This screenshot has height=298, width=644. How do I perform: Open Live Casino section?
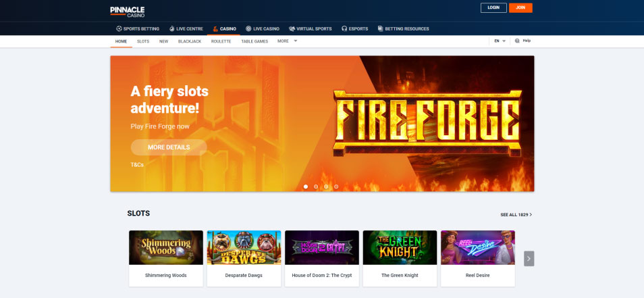point(263,29)
